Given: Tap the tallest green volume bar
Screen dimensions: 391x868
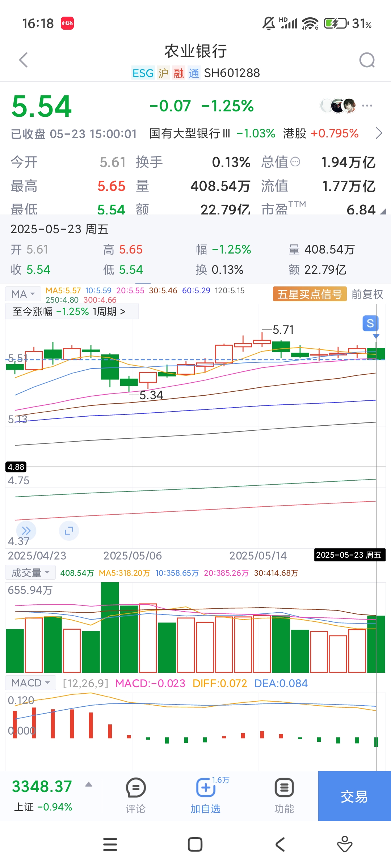Looking at the screenshot, I should (110, 627).
